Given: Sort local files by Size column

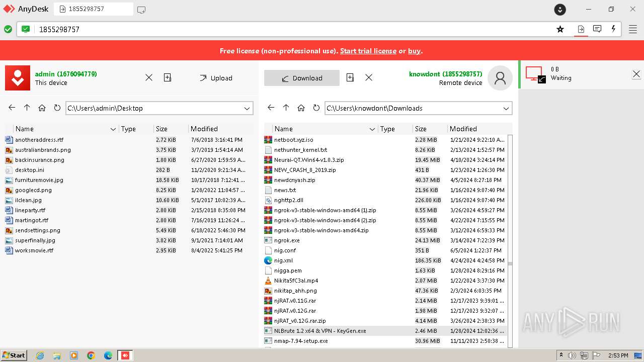Looking at the screenshot, I should click(x=171, y=129).
